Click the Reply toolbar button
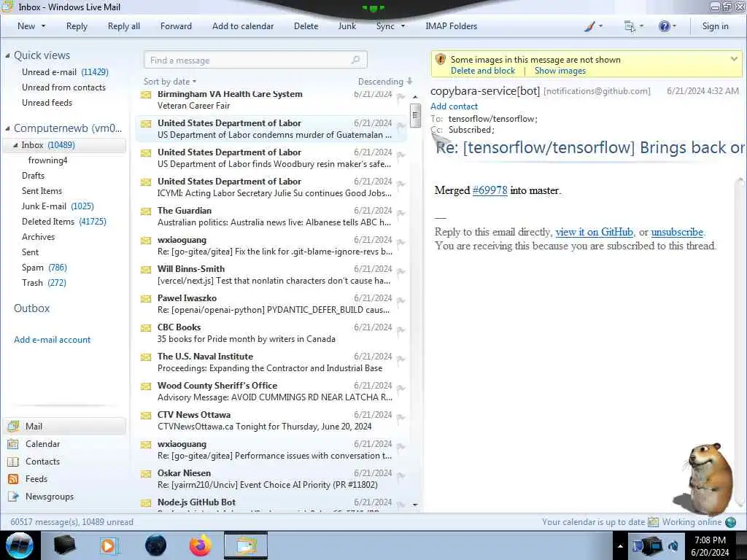 [x=77, y=26]
